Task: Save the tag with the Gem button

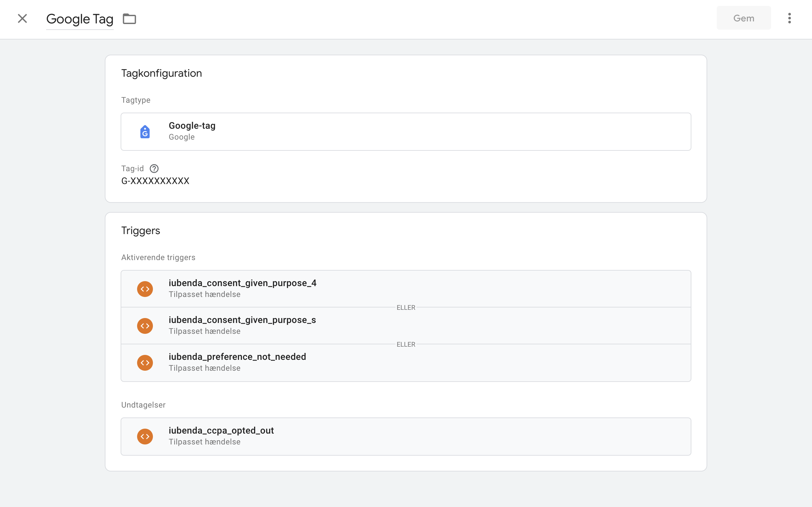Action: (x=743, y=18)
